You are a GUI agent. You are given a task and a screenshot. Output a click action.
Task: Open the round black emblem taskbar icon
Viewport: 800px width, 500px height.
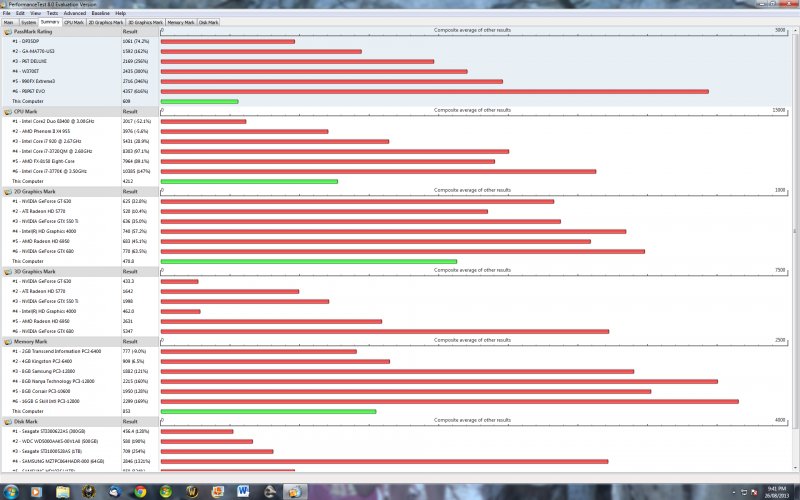pos(88,492)
